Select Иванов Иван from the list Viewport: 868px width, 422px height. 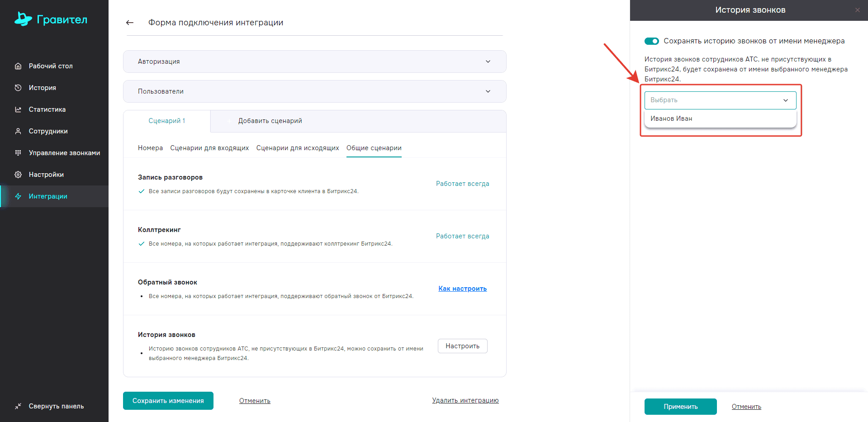click(671, 119)
